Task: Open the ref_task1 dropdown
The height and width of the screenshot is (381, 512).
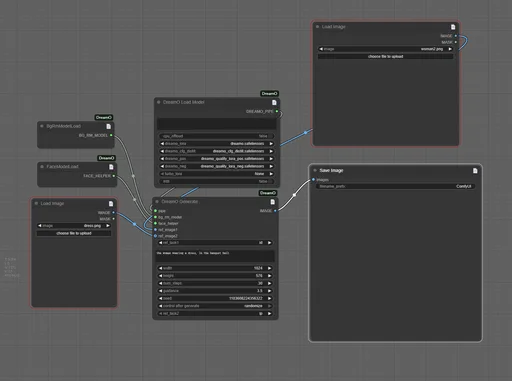Action: (215, 243)
